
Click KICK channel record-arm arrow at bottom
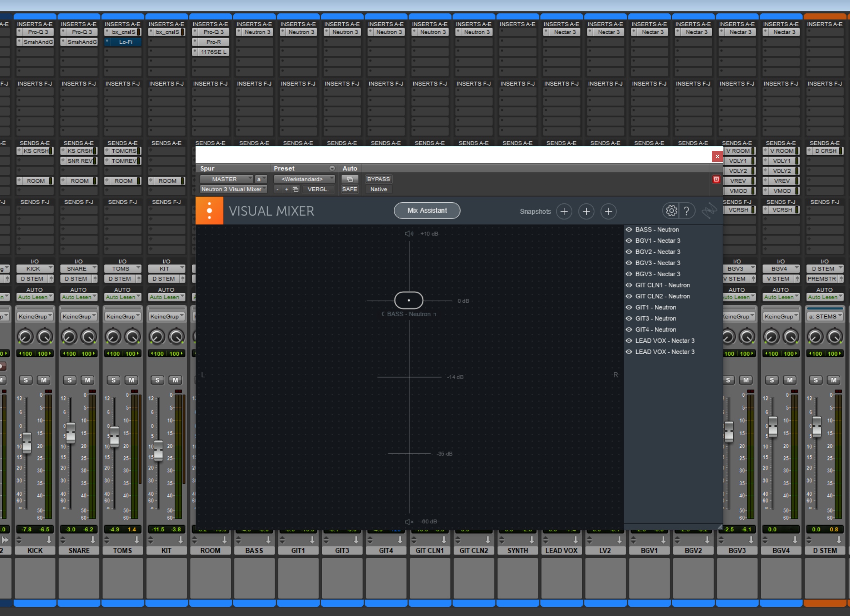tap(49, 540)
